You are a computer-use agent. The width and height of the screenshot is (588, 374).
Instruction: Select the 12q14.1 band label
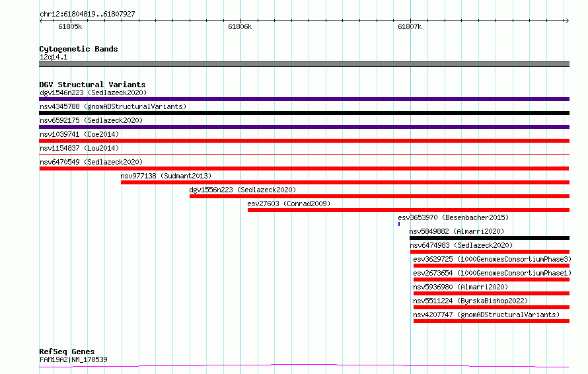click(x=54, y=57)
